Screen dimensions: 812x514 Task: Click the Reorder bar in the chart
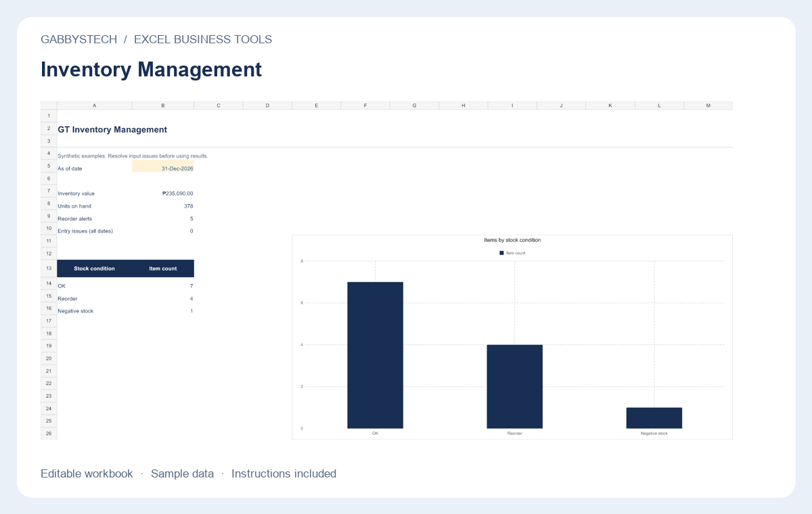coord(514,387)
